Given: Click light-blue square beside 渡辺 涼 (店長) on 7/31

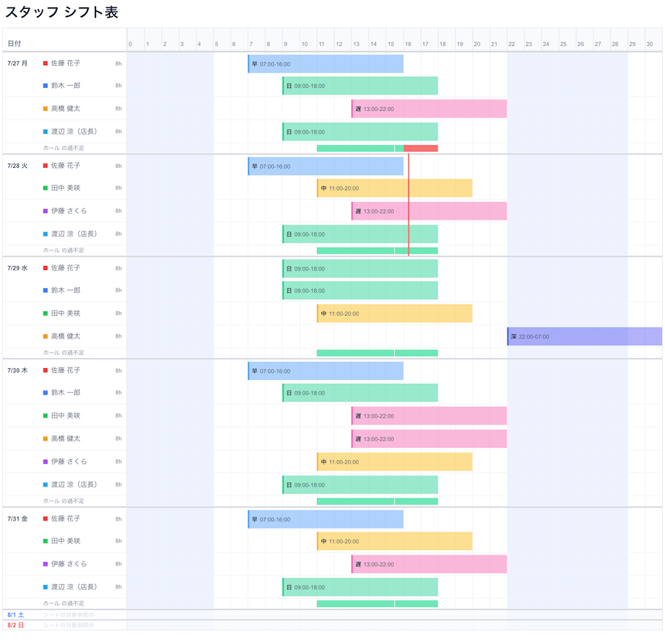Looking at the screenshot, I should coord(45,587).
